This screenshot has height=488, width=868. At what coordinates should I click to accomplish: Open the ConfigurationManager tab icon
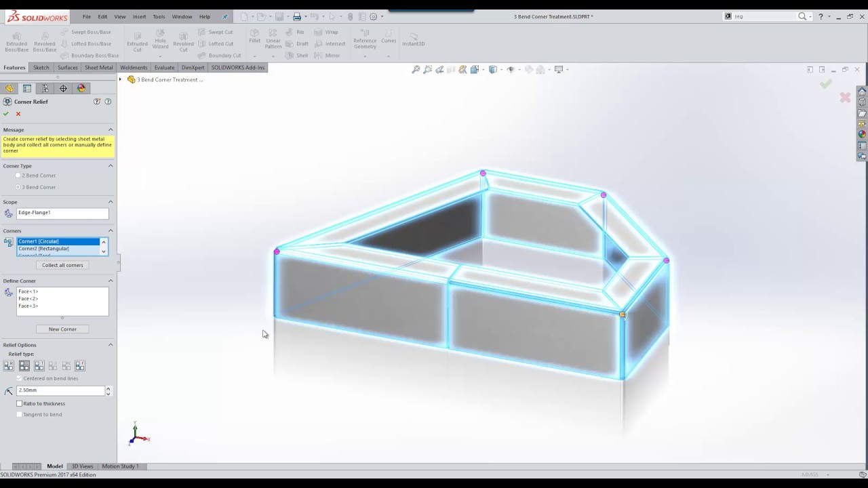[x=45, y=88]
